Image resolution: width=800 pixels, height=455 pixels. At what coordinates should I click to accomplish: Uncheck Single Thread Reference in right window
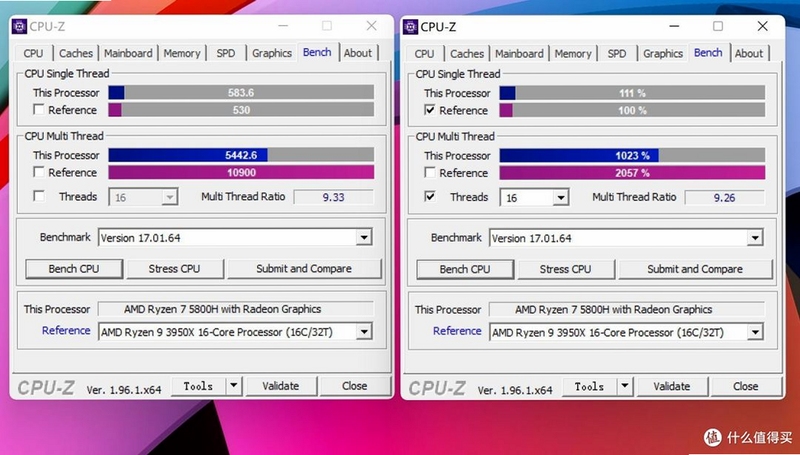[430, 110]
